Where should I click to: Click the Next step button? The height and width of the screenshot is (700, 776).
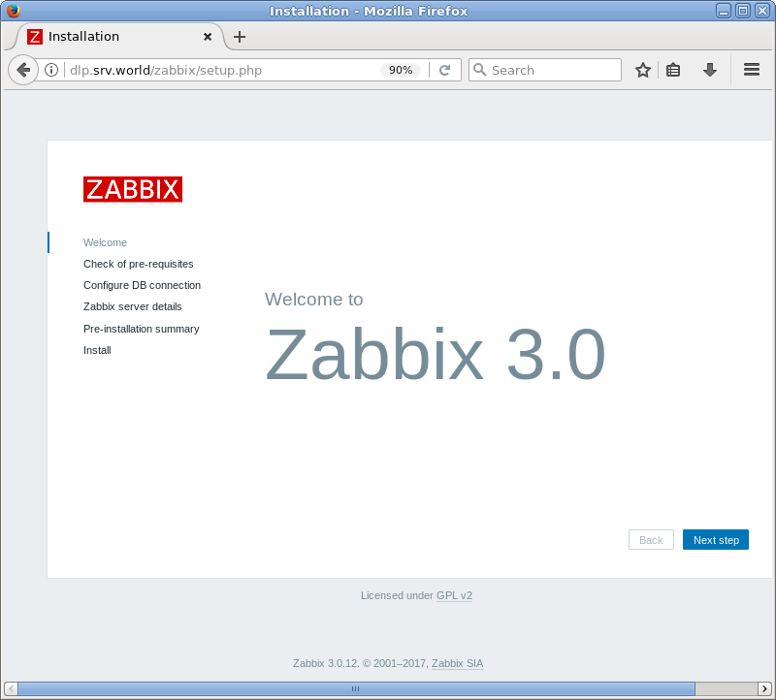[x=716, y=540]
